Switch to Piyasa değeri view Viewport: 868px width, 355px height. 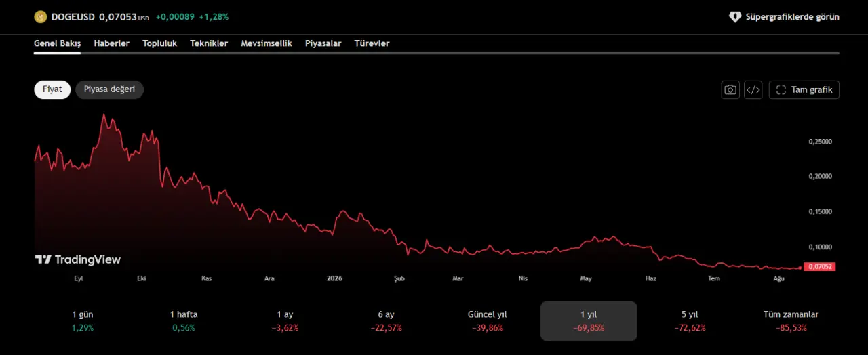pos(109,89)
